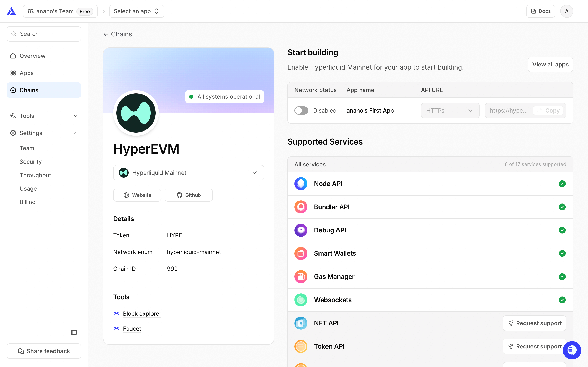Viewport: 588px width, 367px height.
Task: Open the chat support bubble
Action: (572, 350)
